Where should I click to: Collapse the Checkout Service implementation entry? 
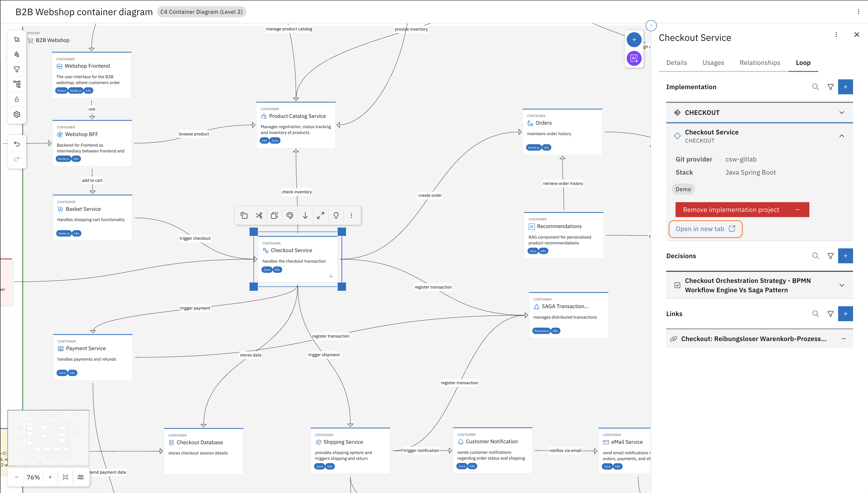[x=842, y=136]
